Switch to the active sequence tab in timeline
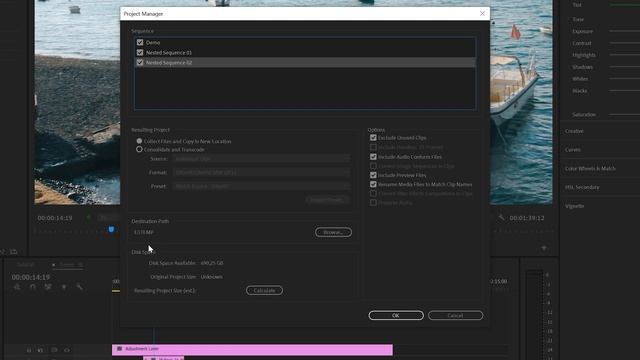The height and width of the screenshot is (360, 640). tap(68, 265)
